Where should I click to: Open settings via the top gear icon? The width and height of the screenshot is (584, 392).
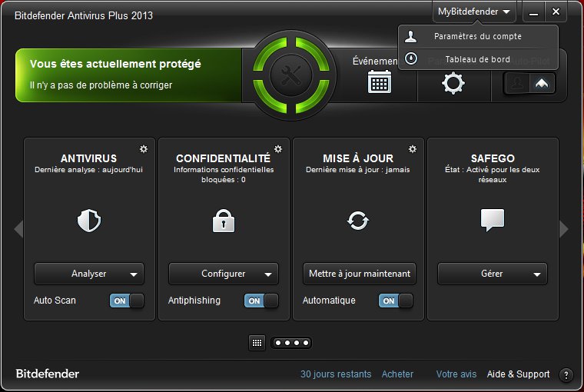point(453,82)
